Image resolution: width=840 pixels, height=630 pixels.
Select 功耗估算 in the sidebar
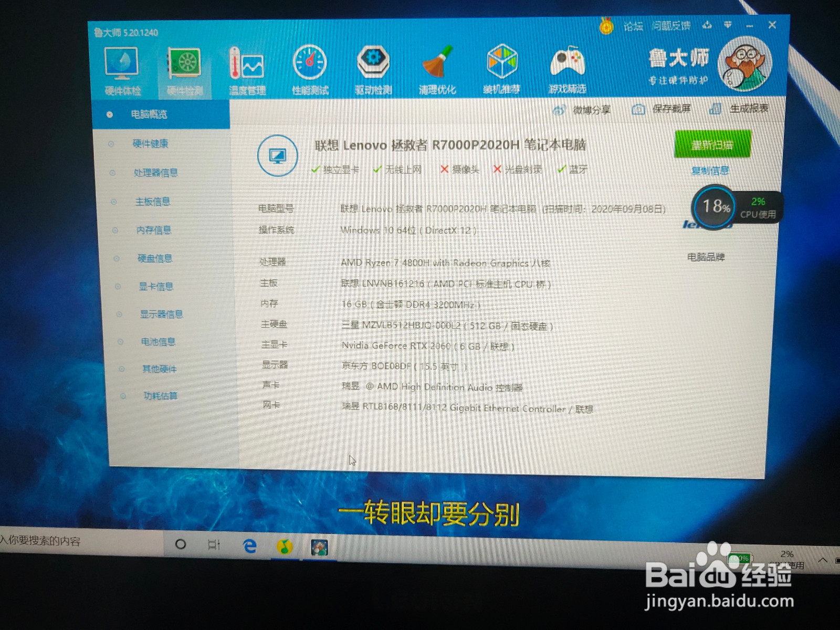pos(161,396)
